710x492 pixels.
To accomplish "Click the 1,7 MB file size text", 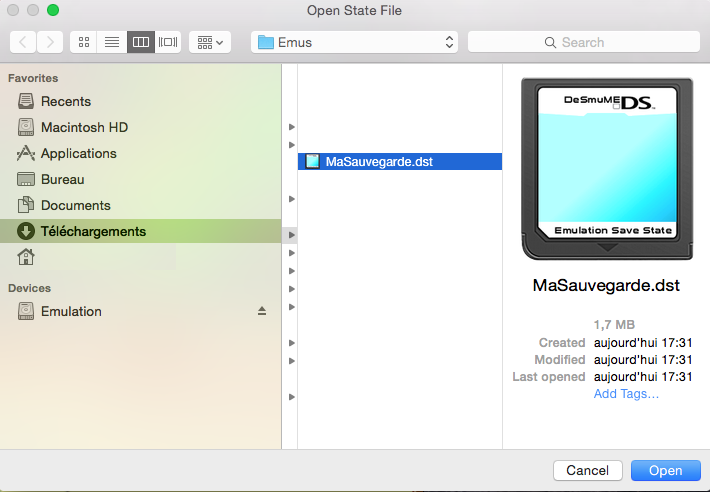I will pyautogui.click(x=614, y=325).
